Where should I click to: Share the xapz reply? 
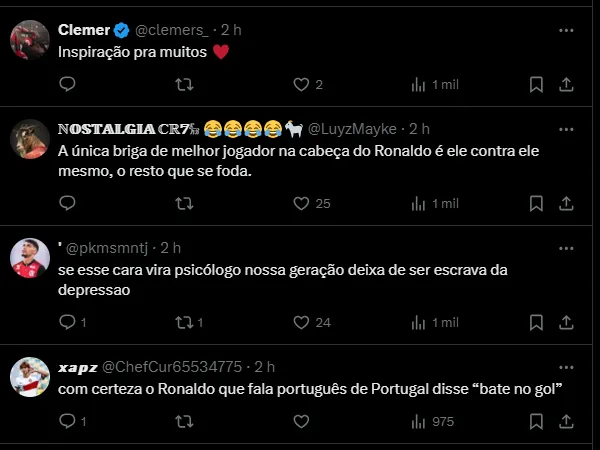[566, 422]
